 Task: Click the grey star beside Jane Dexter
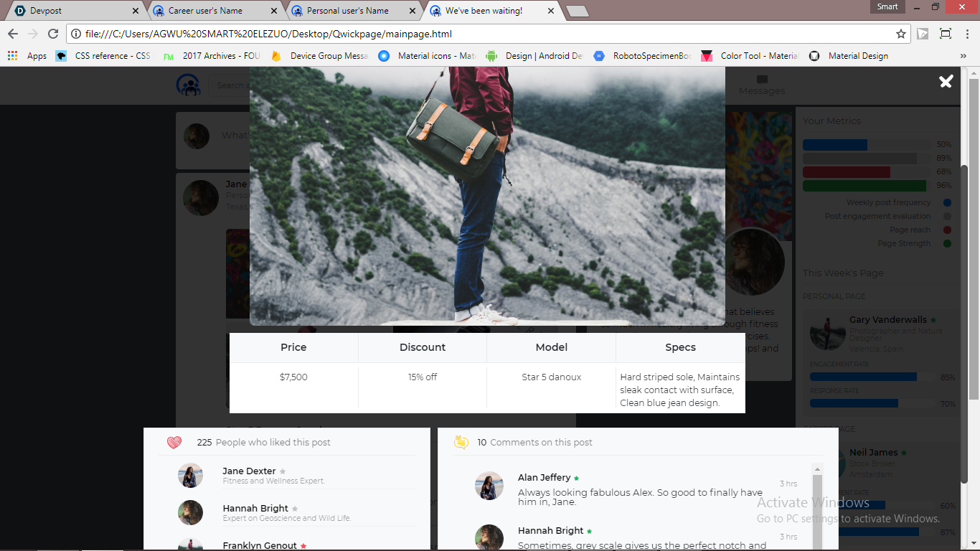(283, 471)
